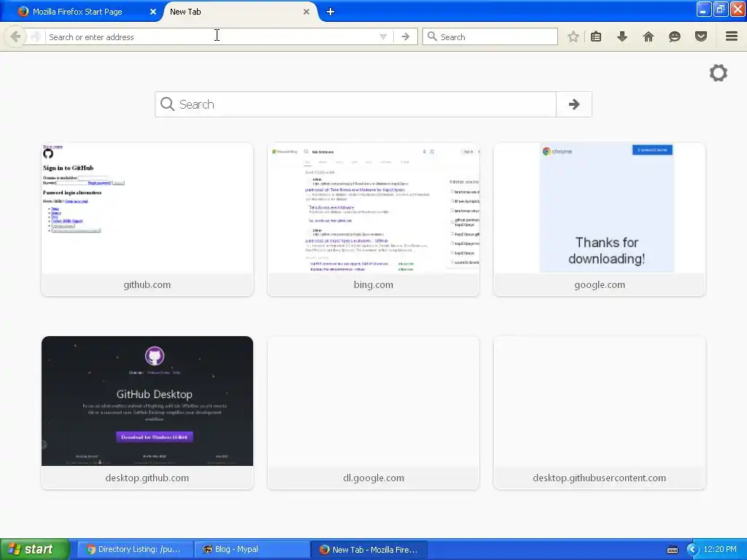
Task: Go to the Home page icon
Action: click(x=649, y=36)
